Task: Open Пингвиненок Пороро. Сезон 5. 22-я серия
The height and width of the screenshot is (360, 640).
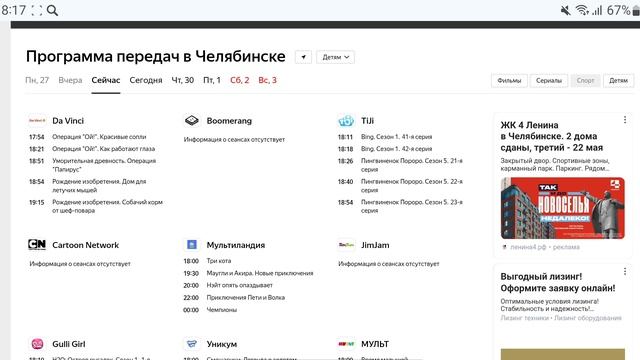Action: click(x=400, y=186)
